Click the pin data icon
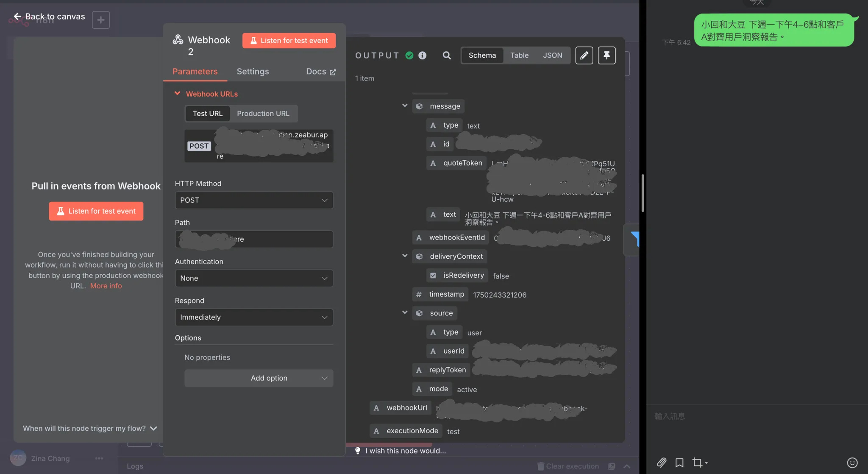Image resolution: width=868 pixels, height=474 pixels. [606, 55]
